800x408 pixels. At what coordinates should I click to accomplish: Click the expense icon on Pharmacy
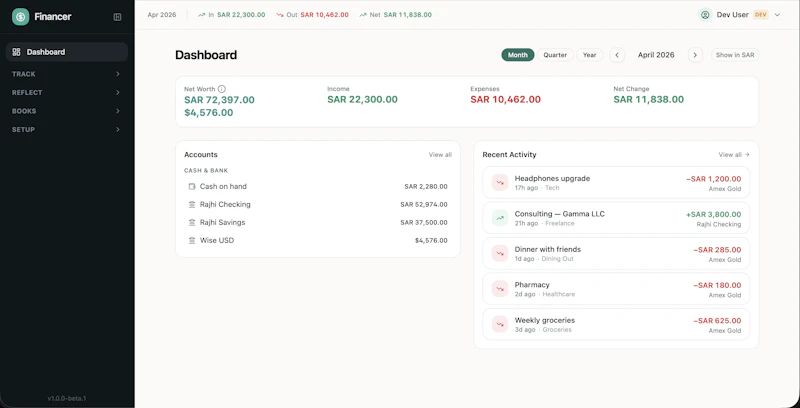pos(500,289)
